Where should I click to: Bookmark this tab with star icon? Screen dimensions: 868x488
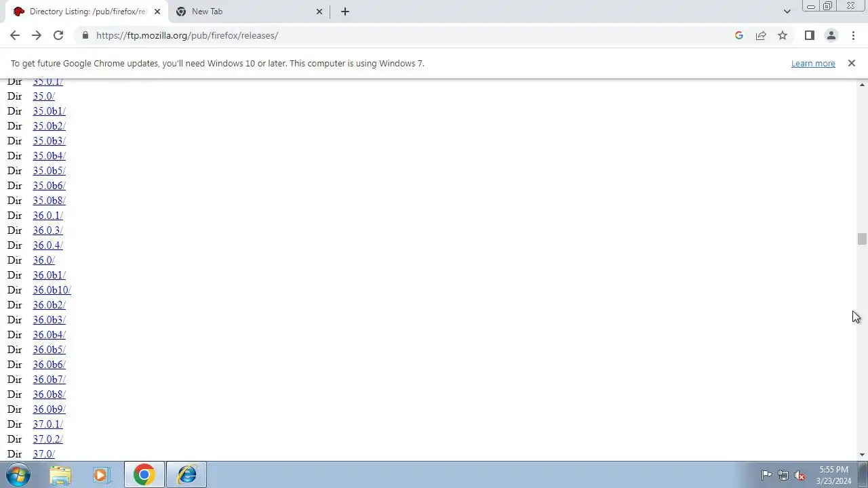[783, 35]
